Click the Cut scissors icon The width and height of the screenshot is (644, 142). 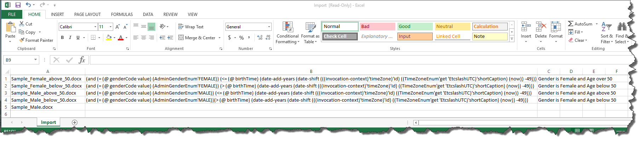click(22, 24)
